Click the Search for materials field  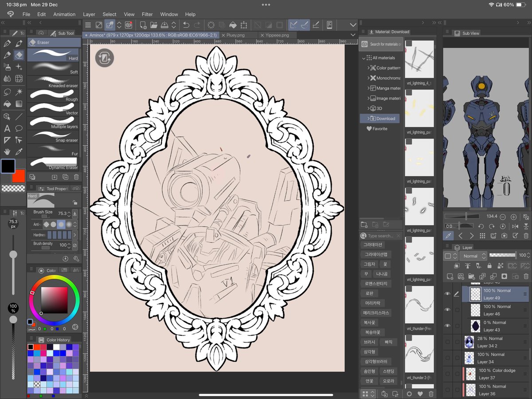click(x=381, y=44)
